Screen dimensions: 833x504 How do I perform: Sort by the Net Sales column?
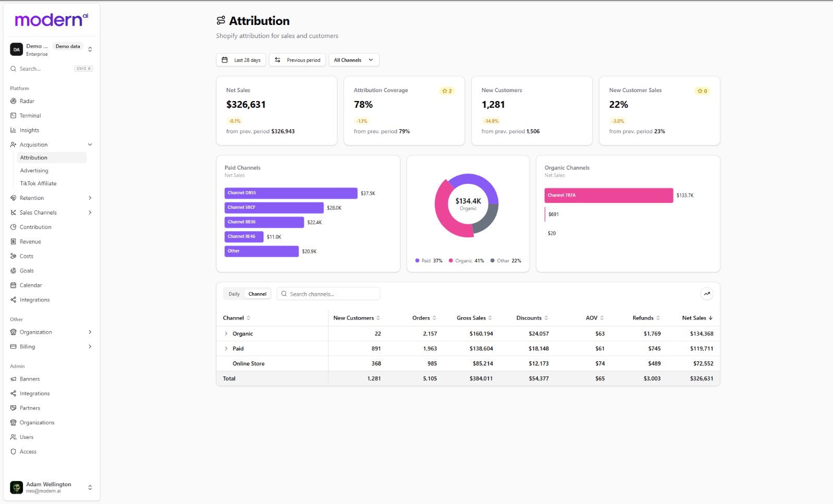point(697,318)
